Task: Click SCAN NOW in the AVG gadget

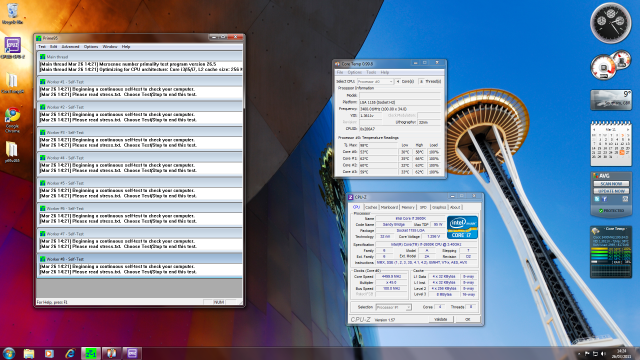Action: click(611, 184)
